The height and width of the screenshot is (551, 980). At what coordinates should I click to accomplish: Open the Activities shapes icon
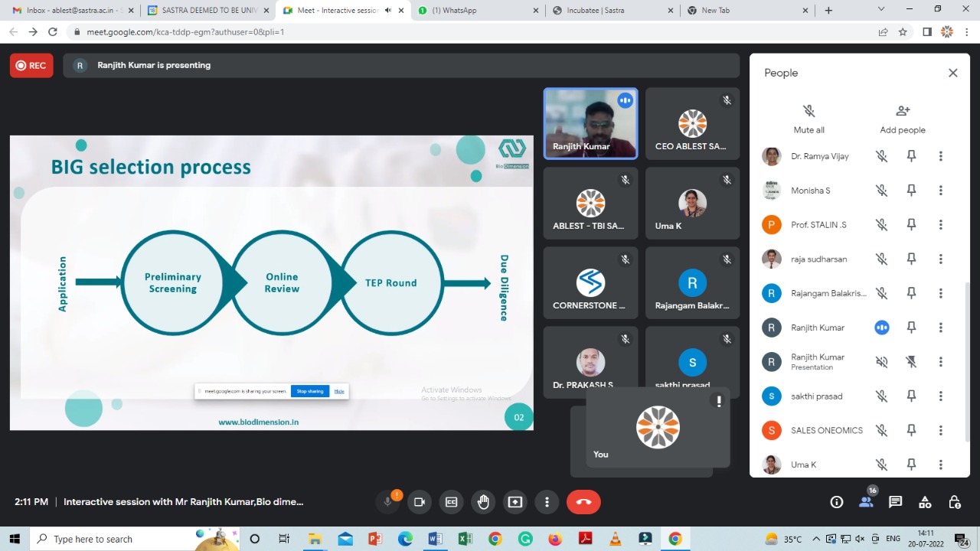(x=925, y=502)
